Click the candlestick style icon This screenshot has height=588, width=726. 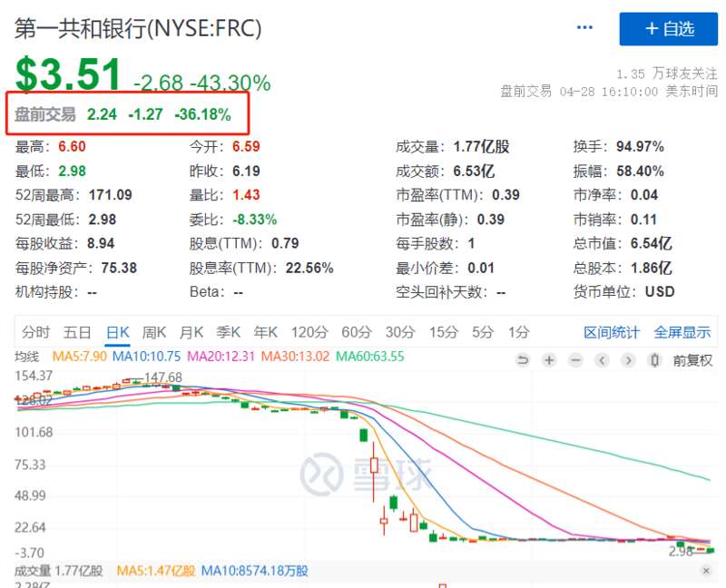pyautogui.click(x=654, y=360)
